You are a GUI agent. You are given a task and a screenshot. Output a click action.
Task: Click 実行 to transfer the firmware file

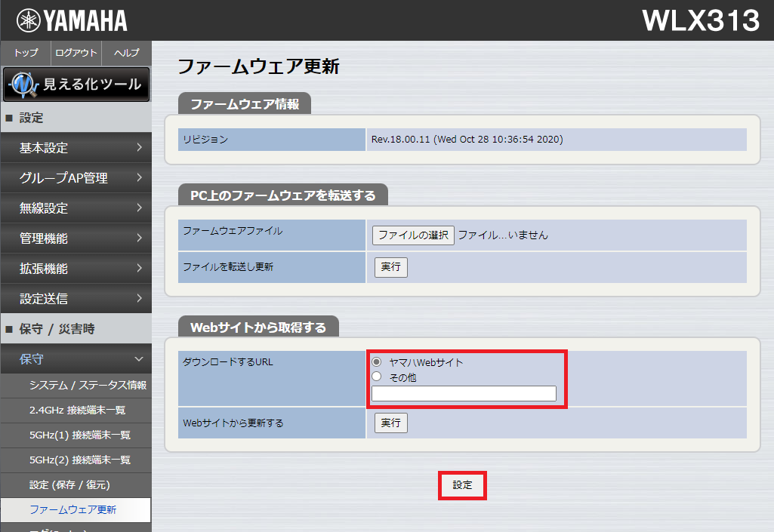click(390, 267)
